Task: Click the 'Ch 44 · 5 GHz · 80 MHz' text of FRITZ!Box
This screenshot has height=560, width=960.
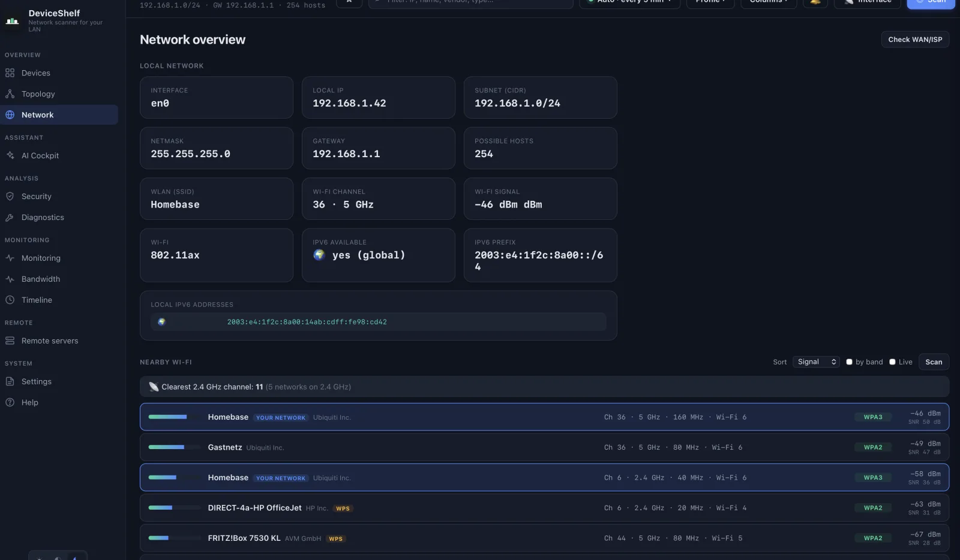Action: pyautogui.click(x=652, y=538)
